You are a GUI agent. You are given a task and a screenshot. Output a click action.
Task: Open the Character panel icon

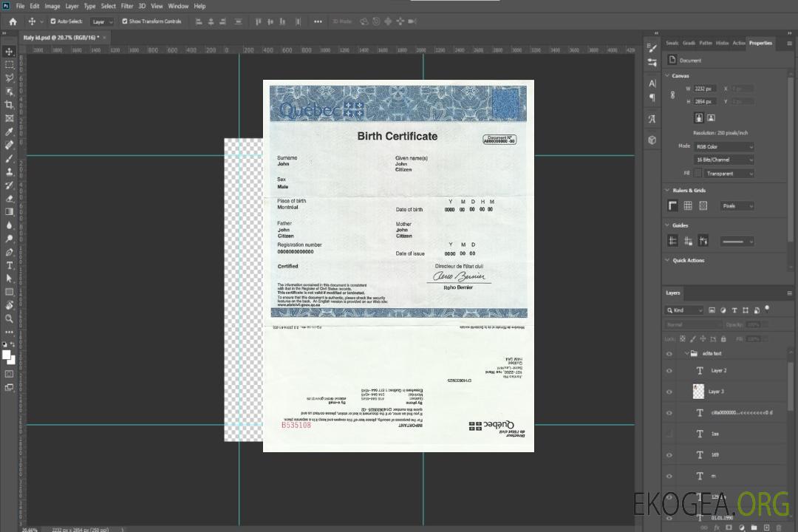click(652, 83)
